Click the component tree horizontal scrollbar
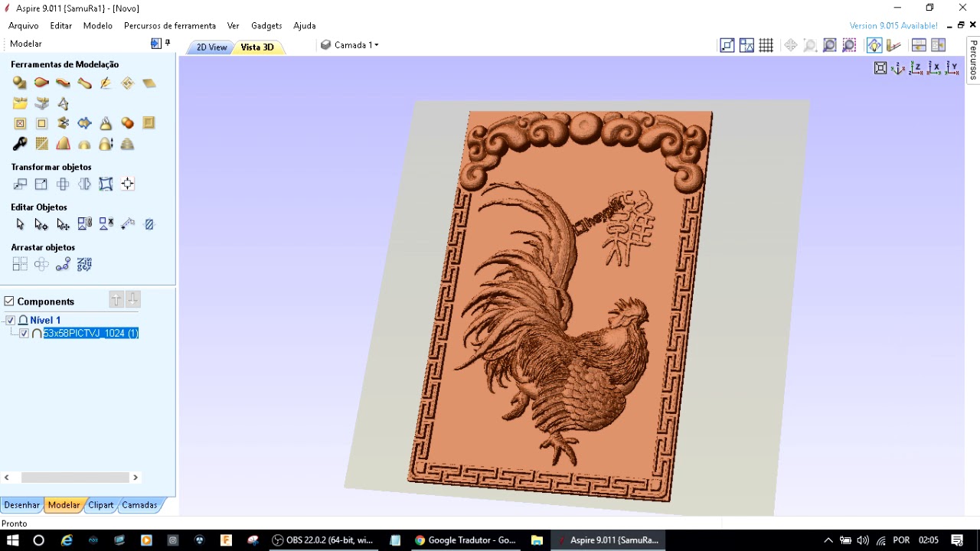The width and height of the screenshot is (980, 551). pos(75,478)
